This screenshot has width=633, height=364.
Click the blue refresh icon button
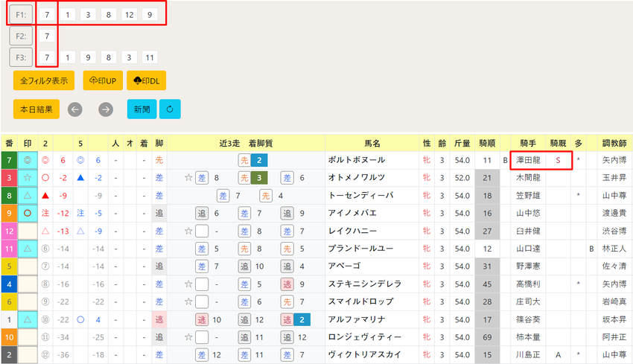[170, 109]
